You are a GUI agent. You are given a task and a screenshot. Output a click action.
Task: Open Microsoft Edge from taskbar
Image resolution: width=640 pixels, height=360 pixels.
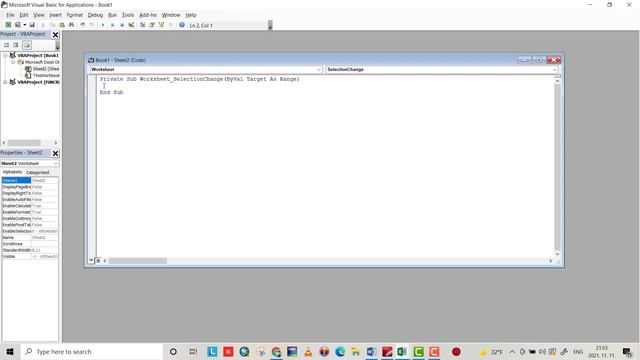pyautogui.click(x=340, y=351)
